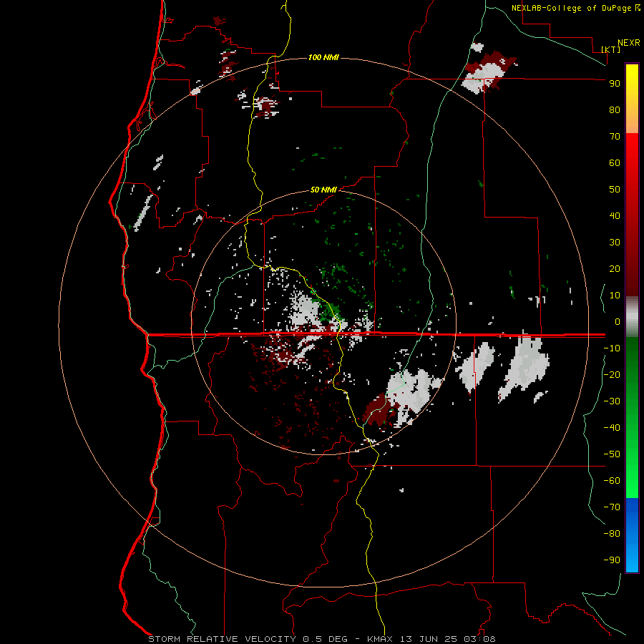Select the -40 value on velocity scale
Image resolution: width=644 pixels, height=644 pixels.
point(612,428)
